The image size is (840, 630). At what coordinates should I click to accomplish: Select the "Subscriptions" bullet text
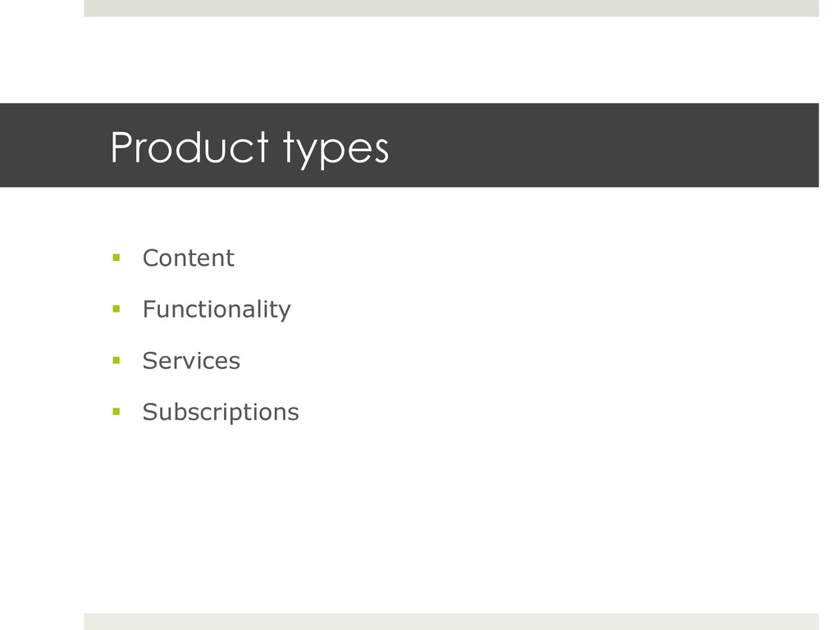221,412
